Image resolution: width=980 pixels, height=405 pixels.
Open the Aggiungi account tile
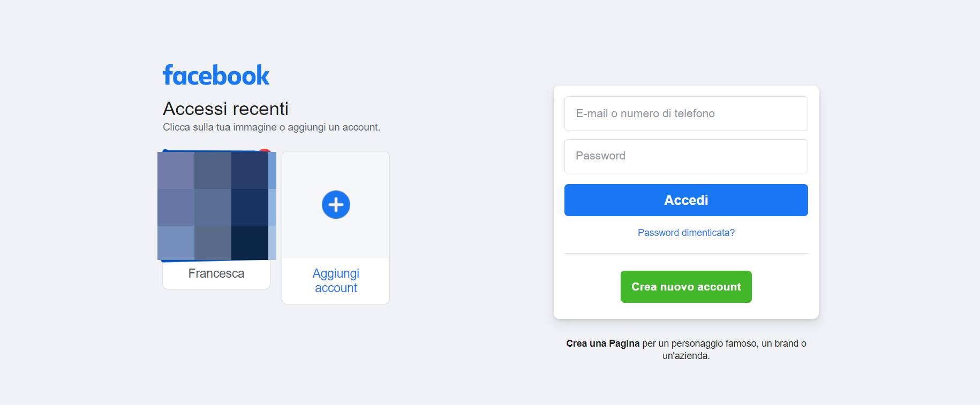(x=335, y=227)
